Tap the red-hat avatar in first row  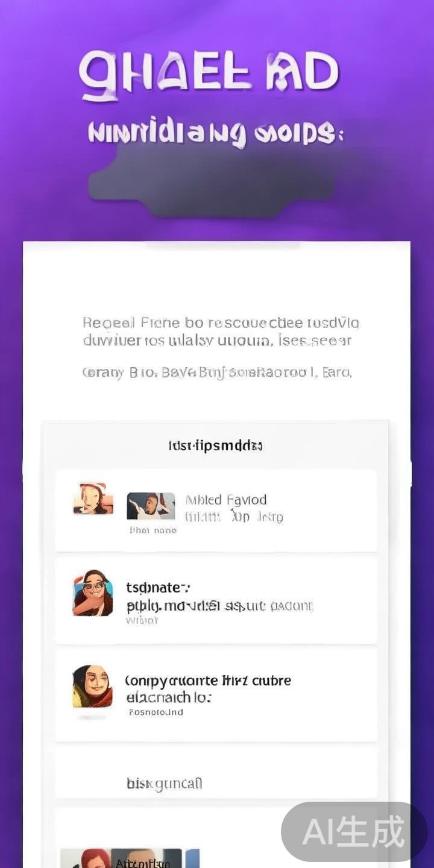(x=93, y=498)
